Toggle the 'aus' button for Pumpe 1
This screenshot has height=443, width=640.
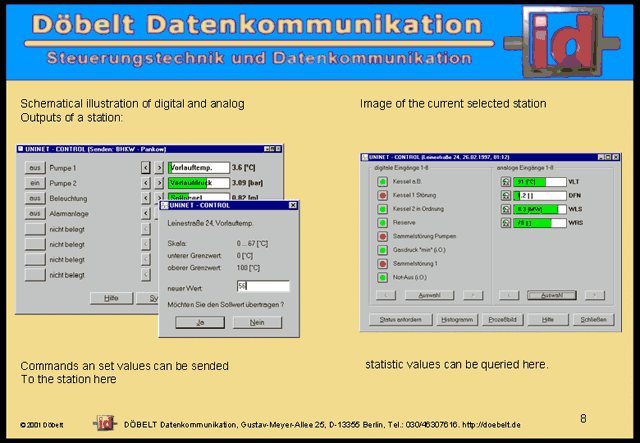35,168
